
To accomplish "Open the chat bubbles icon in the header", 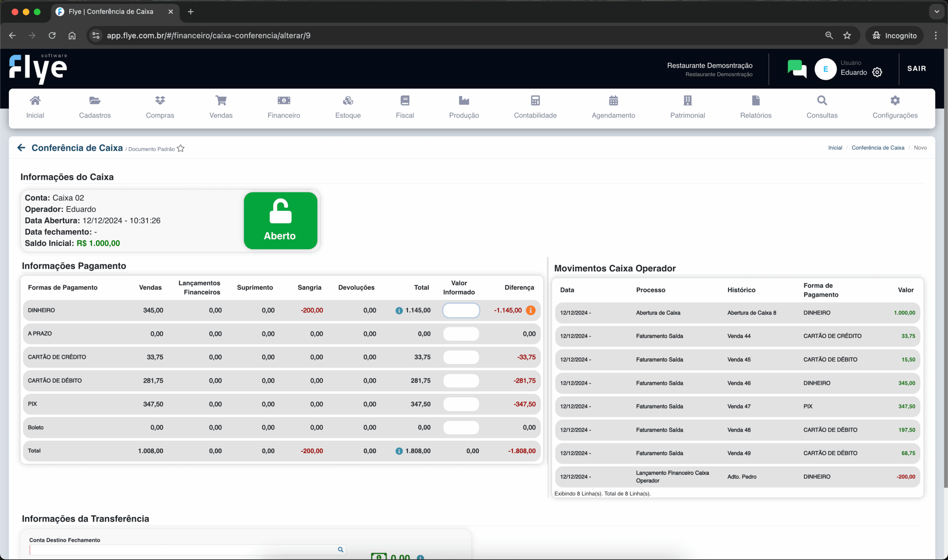I will [x=797, y=69].
